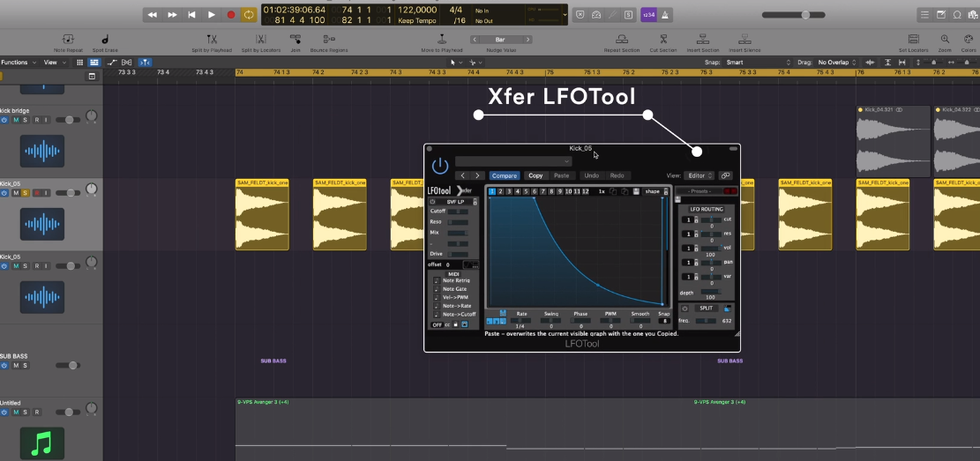Screen dimensions: 980x461
Task: Expand the Snap Smart dropdown
Action: click(x=757, y=63)
